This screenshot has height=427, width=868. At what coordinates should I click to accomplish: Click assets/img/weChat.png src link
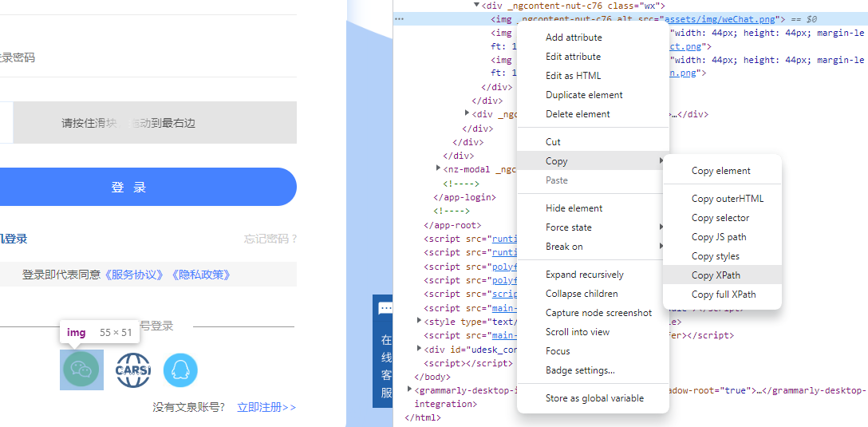719,19
